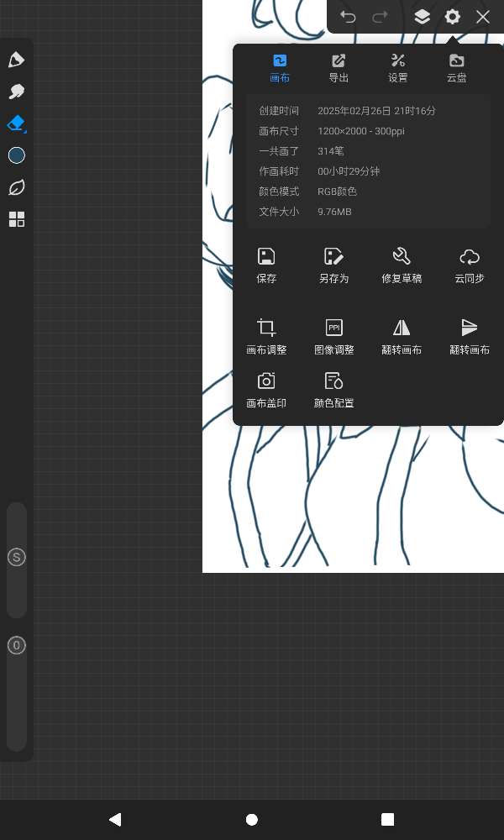The image size is (504, 840).
Task: Tap the Android recent apps button
Action: coord(388,820)
